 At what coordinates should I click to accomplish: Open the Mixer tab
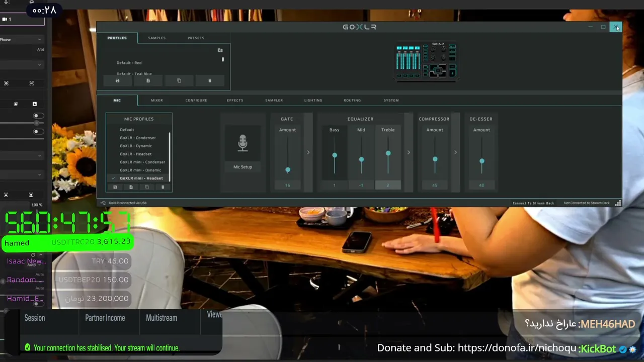click(156, 100)
